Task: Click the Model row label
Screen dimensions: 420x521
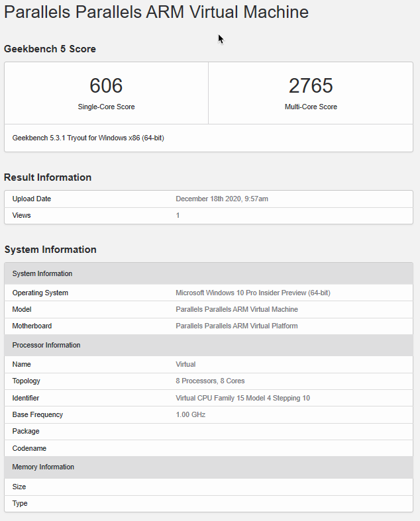Action: [22, 309]
